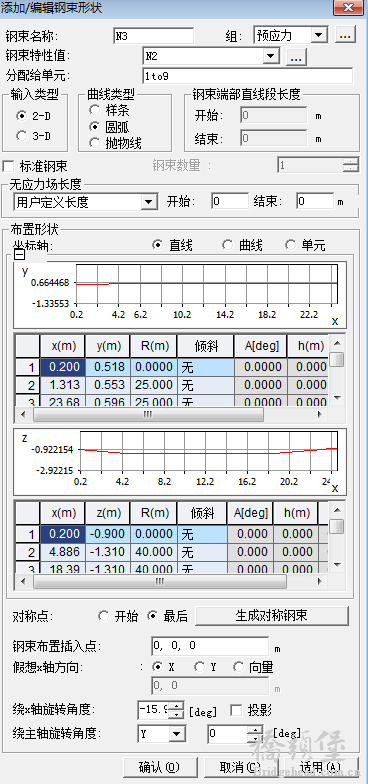Viewport: 368px width, 784px height.
Task: Open the 用户定义长度 dropdown
Action: tap(148, 202)
